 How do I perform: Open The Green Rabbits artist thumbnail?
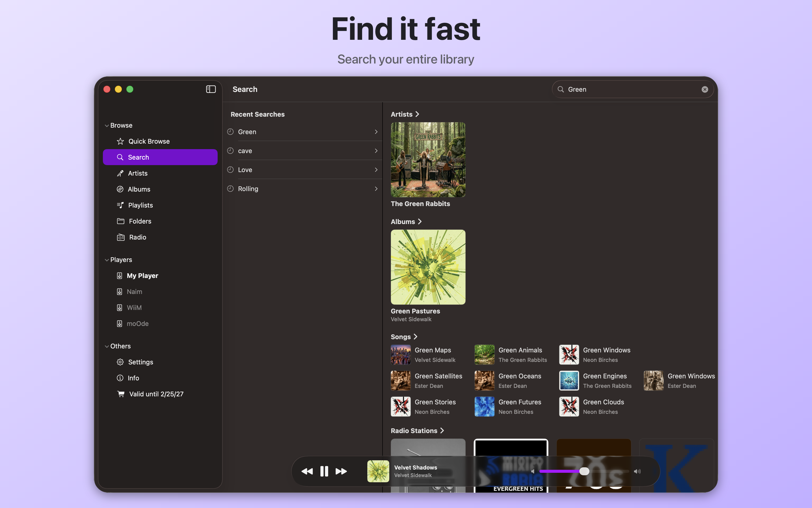[428, 159]
